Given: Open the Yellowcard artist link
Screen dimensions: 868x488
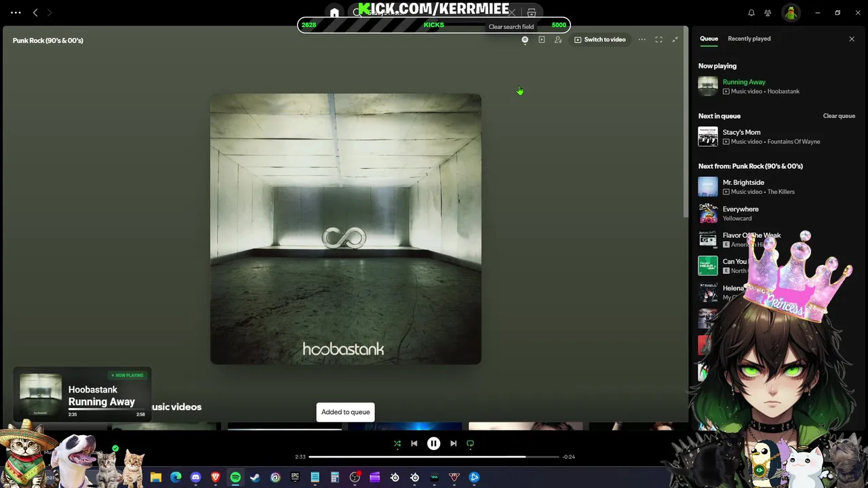Looking at the screenshot, I should [x=737, y=218].
